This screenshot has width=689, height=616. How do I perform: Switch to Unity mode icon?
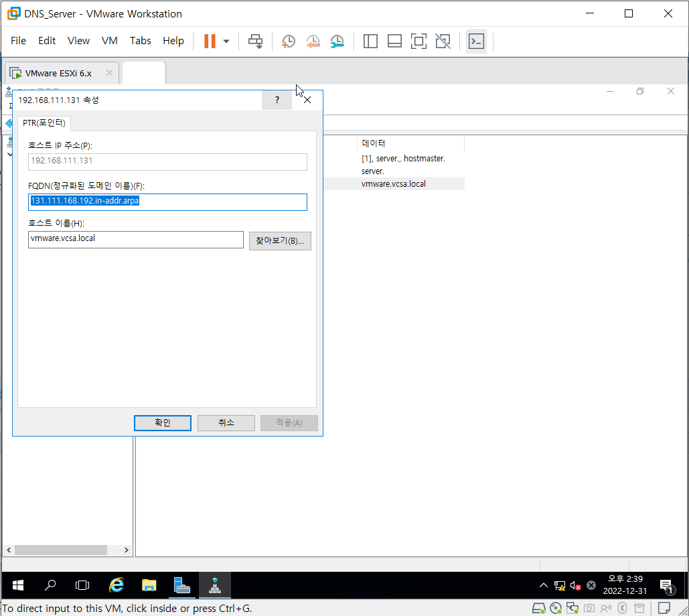point(443,42)
